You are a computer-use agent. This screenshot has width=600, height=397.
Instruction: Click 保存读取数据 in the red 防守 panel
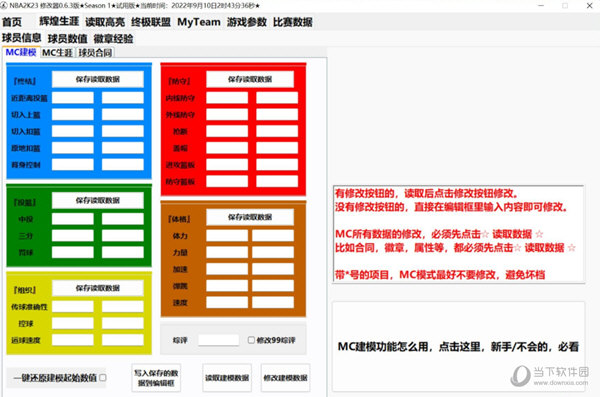point(250,79)
